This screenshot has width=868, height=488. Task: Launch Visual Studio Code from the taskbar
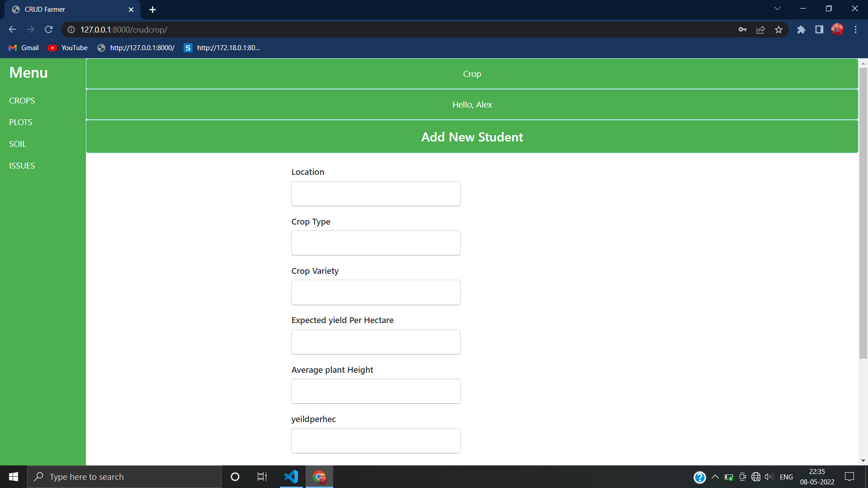(x=291, y=477)
